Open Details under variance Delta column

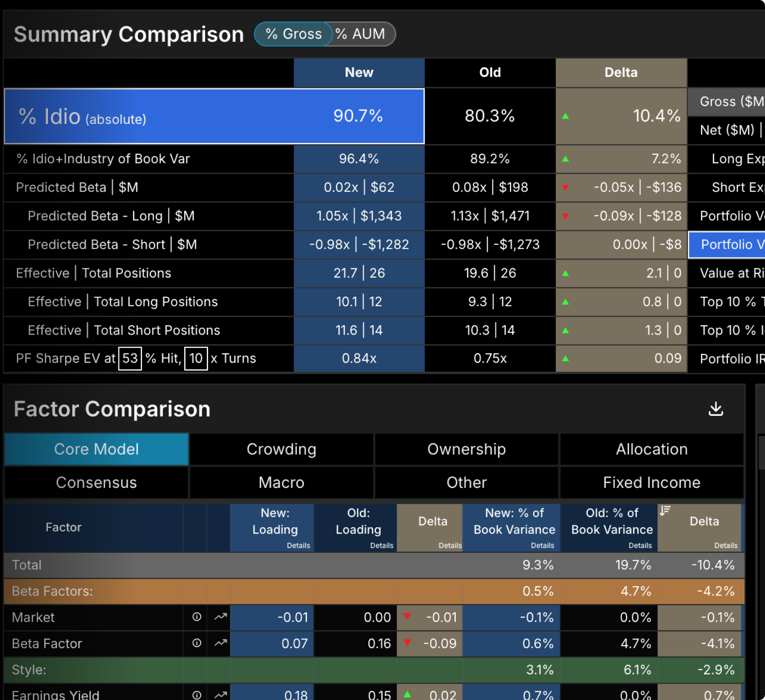pyautogui.click(x=726, y=546)
